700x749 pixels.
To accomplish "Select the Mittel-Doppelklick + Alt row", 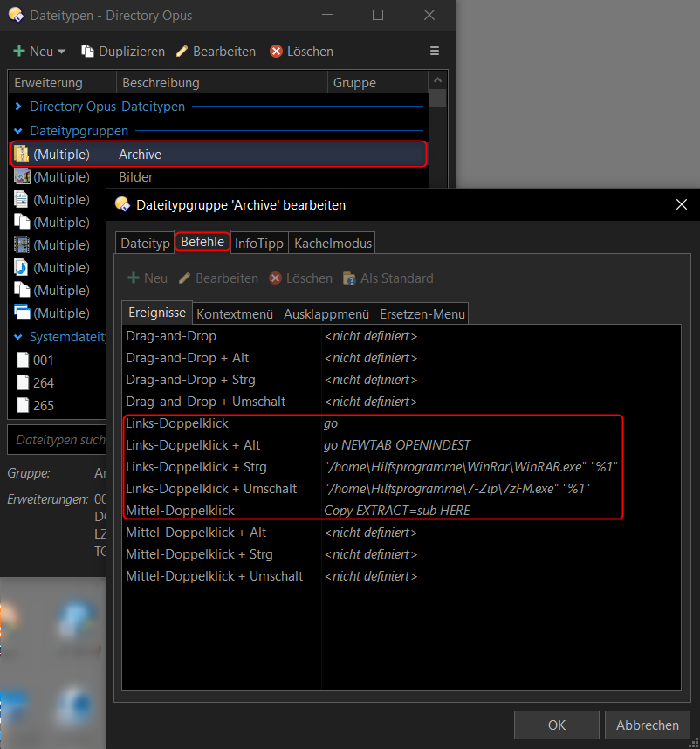I will tap(401, 533).
